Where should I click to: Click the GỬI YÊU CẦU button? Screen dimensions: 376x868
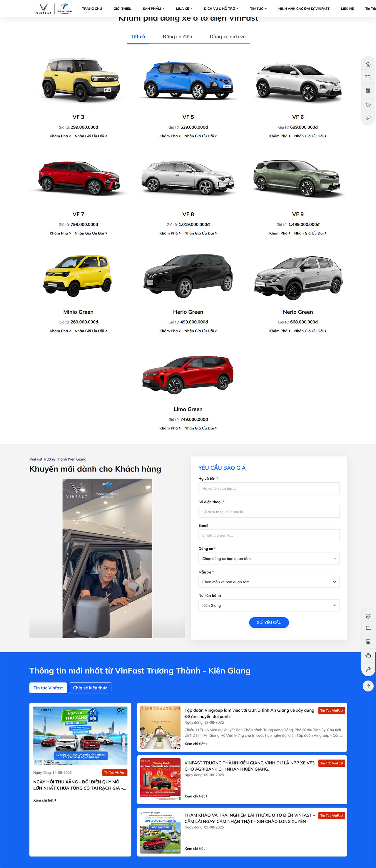tap(269, 622)
